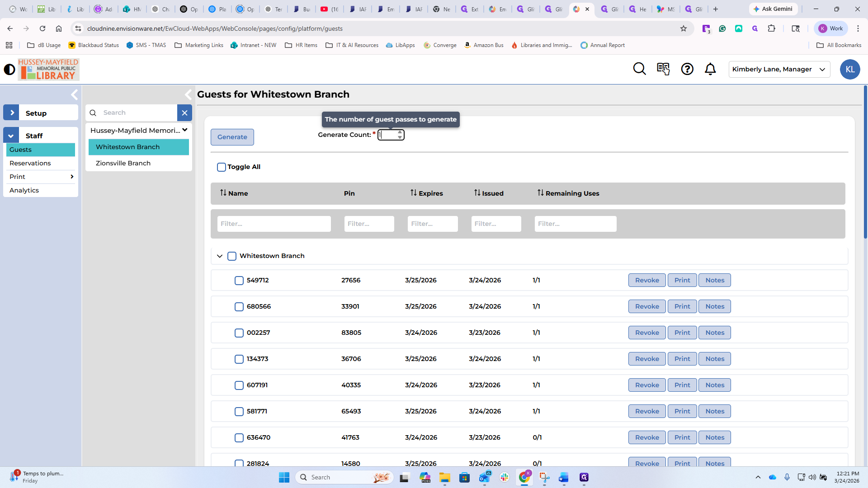Image resolution: width=868 pixels, height=488 pixels.
Task: Collapse the Whitestown Branch group chevron
Action: pos(220,256)
